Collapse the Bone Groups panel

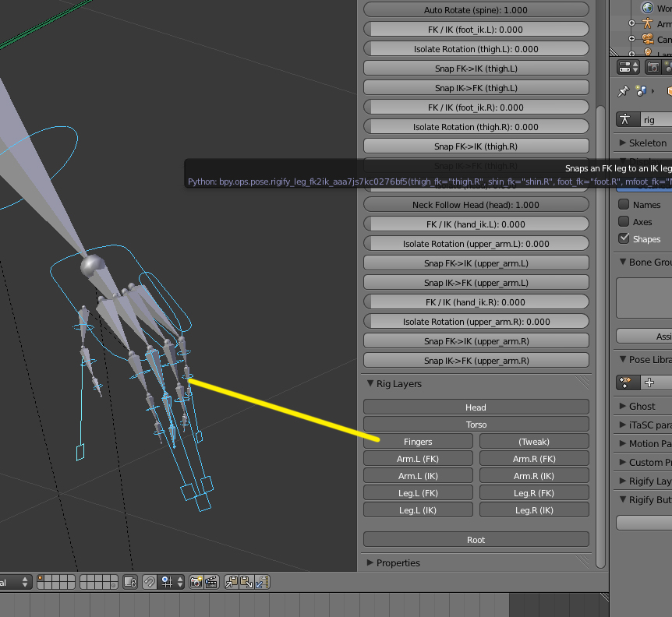coord(623,262)
